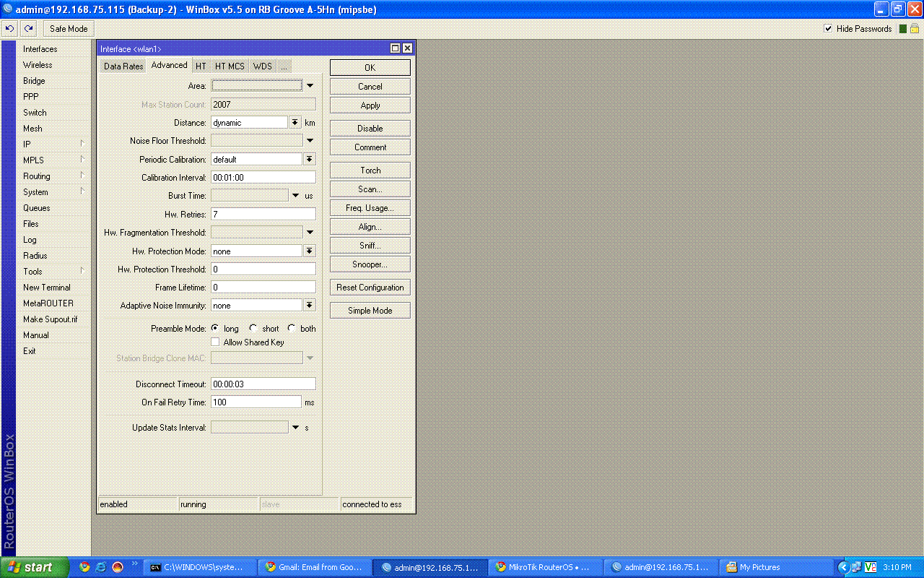Expand the Area field arrow
The image size is (924, 578).
coord(310,86)
